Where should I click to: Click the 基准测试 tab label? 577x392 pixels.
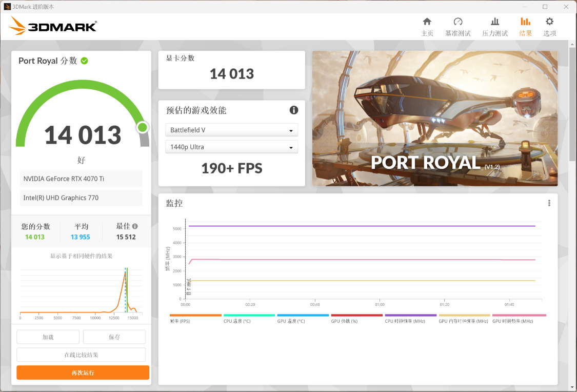pyautogui.click(x=458, y=33)
